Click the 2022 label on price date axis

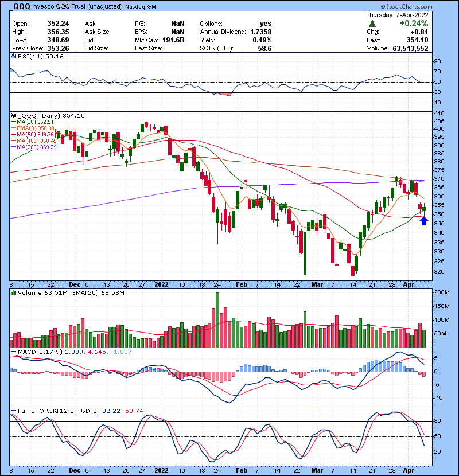[161, 284]
